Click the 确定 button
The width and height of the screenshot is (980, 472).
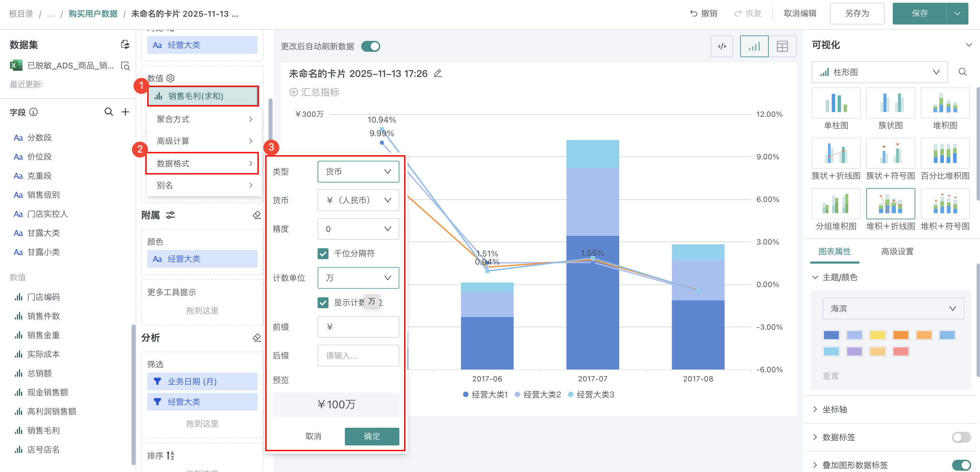[x=372, y=436]
